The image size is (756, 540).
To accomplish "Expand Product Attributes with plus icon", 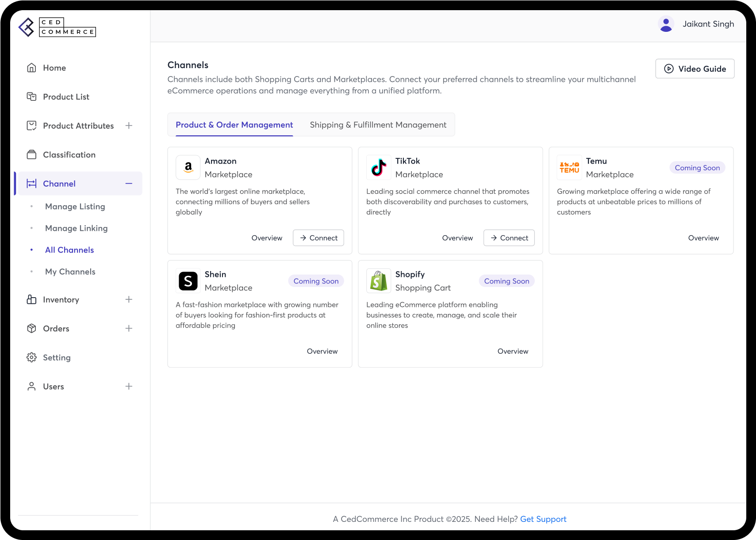I will [129, 126].
